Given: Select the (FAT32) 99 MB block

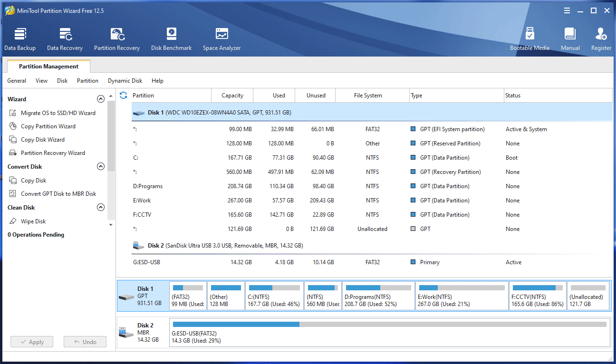Looking at the screenshot, I should click(x=188, y=296).
